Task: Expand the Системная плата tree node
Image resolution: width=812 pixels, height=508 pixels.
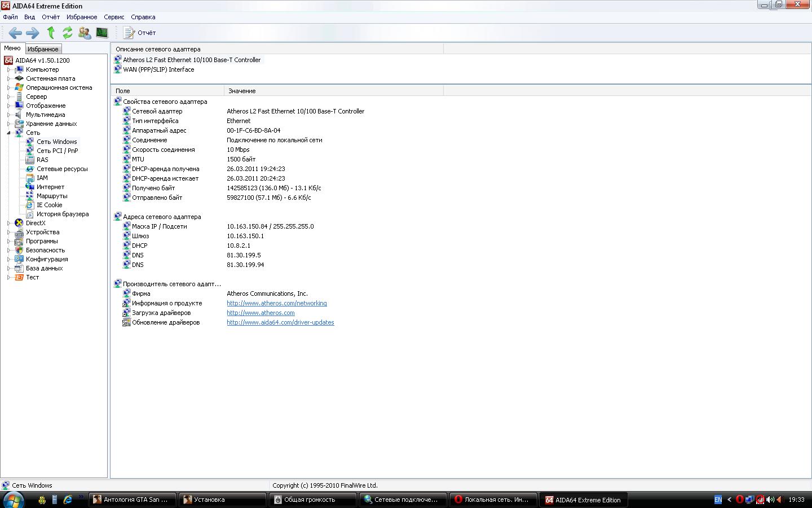Action: (x=8, y=78)
